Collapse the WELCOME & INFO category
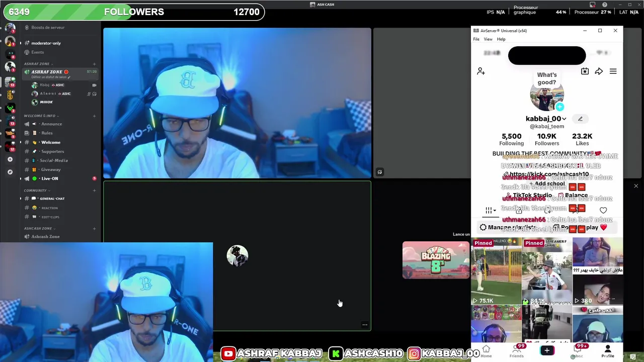644x362 pixels. pyautogui.click(x=41, y=116)
